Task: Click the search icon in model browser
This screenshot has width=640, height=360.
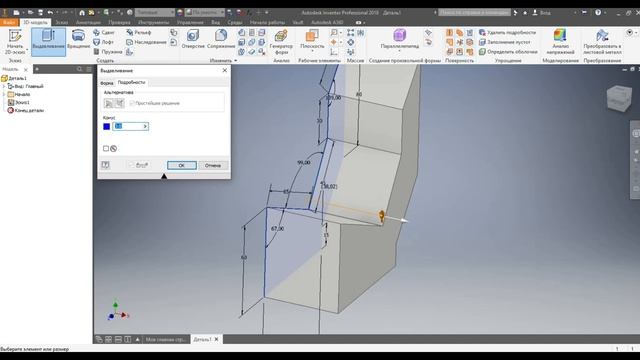Action: [x=80, y=69]
